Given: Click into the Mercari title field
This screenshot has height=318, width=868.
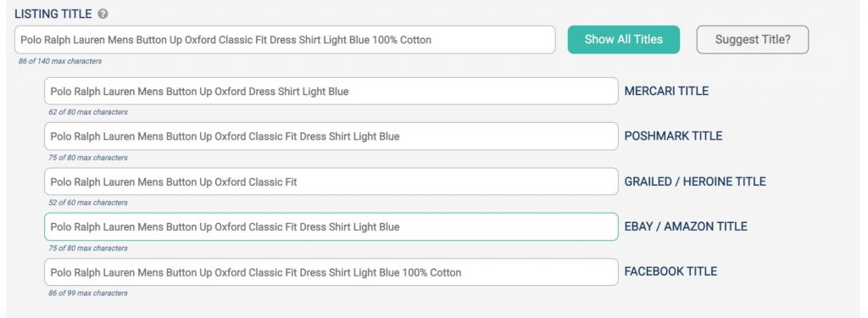Looking at the screenshot, I should pos(331,91).
